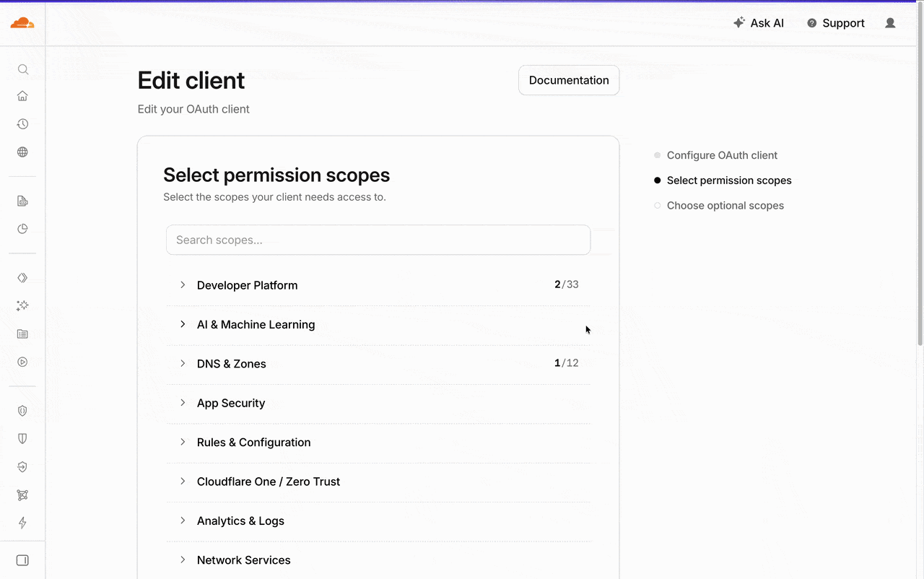Go to account home via house icon
This screenshot has height=579, width=924.
coord(22,96)
